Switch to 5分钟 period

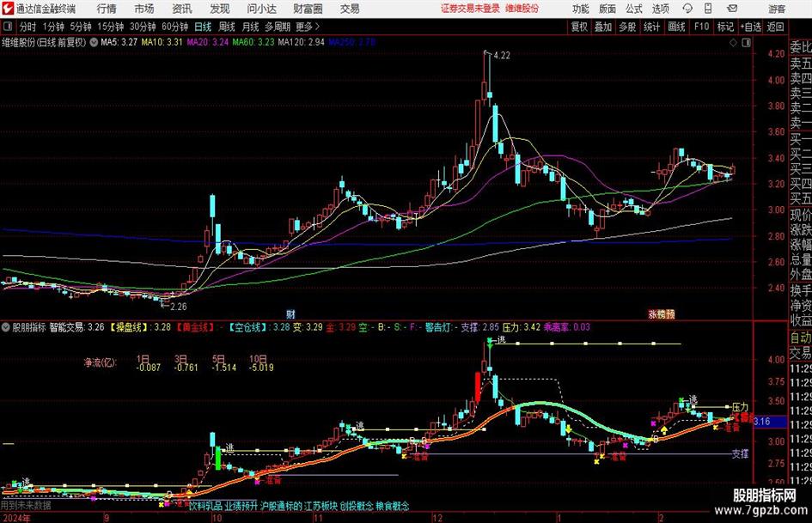(x=81, y=27)
